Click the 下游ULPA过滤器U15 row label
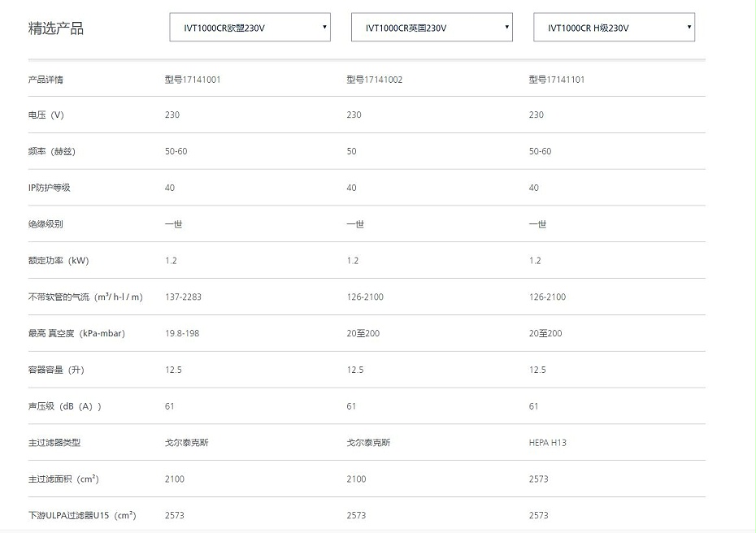Viewport: 756px width, 533px height. pos(82,515)
